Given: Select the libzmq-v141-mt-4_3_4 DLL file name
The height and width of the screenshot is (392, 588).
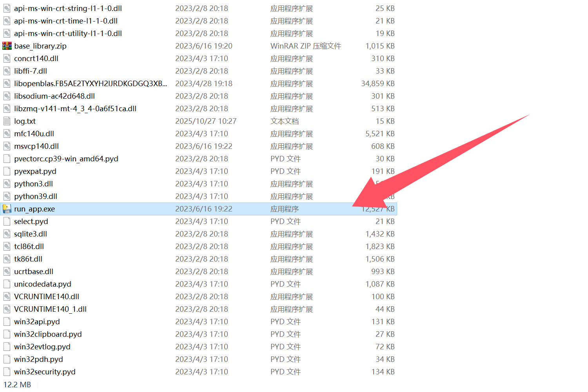Looking at the screenshot, I should pyautogui.click(x=75, y=108).
